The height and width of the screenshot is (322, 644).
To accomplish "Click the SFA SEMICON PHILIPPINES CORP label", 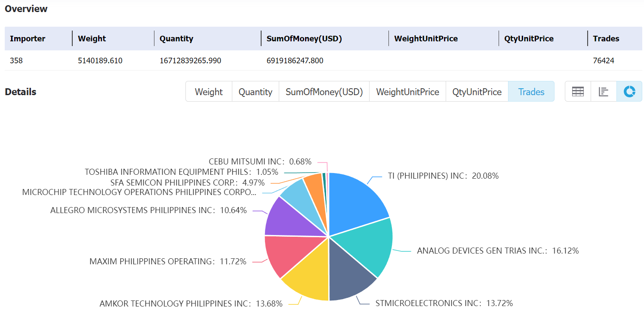I will pyautogui.click(x=187, y=183).
